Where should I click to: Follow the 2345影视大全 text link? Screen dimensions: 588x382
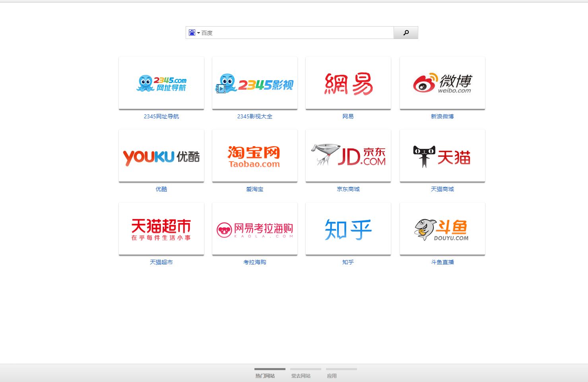[255, 116]
